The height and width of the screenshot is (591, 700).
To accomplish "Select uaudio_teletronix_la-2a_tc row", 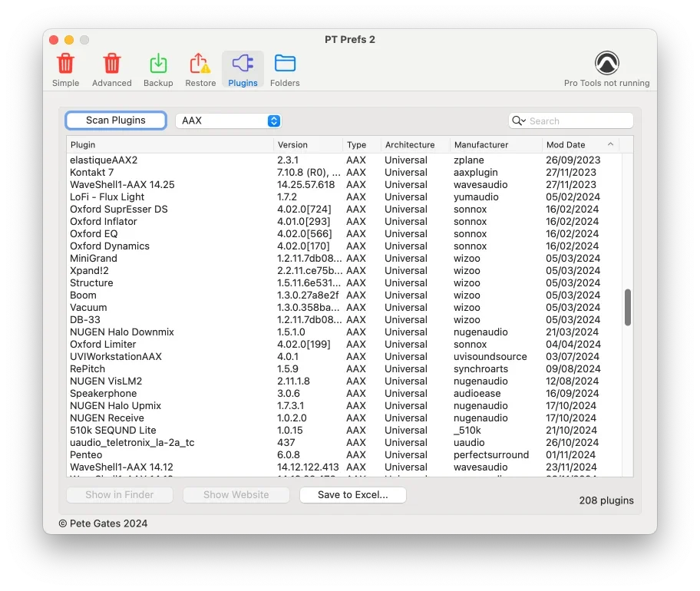I will (344, 442).
